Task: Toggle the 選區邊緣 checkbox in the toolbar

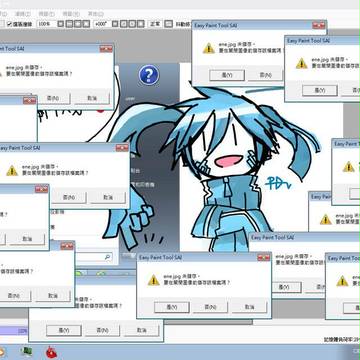Action: [x=9, y=24]
